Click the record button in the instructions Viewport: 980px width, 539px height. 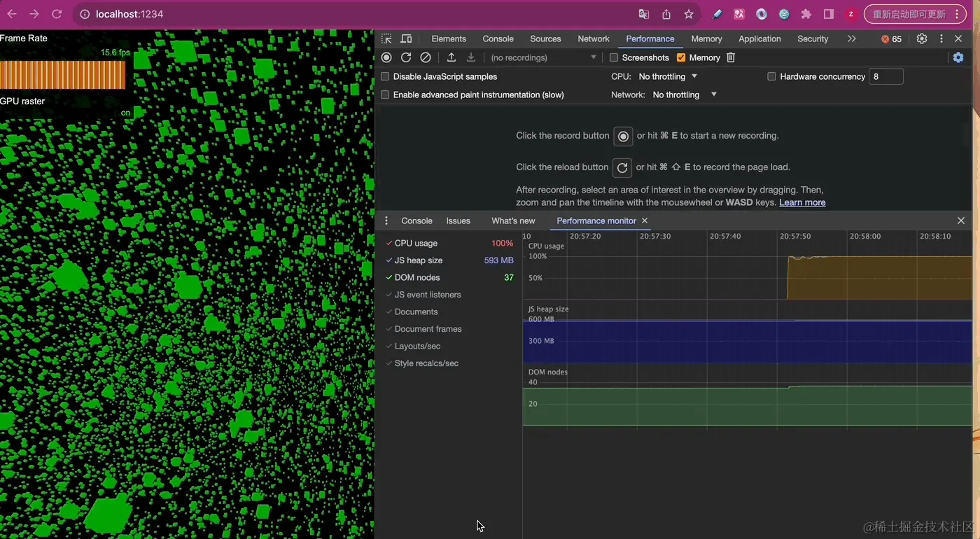click(623, 136)
